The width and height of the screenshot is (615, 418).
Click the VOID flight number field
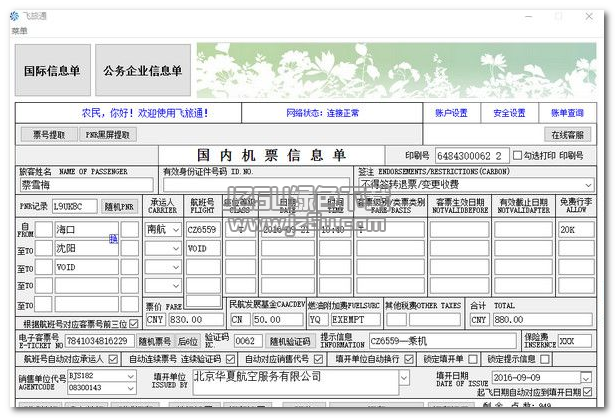coord(203,248)
